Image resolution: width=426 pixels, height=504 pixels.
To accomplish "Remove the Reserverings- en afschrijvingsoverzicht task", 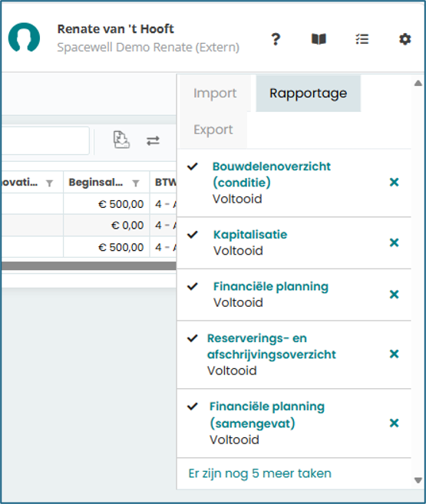I will 394,354.
